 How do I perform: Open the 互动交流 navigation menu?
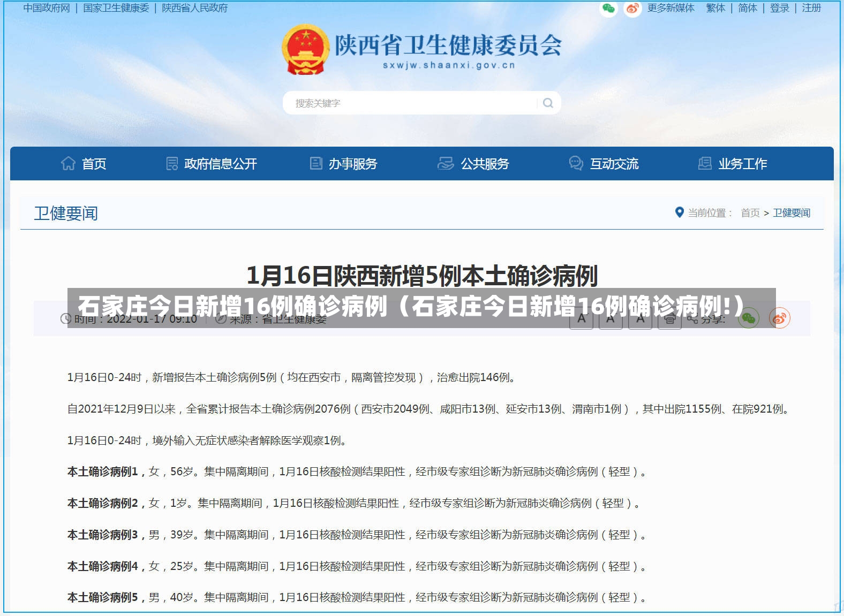click(x=604, y=163)
